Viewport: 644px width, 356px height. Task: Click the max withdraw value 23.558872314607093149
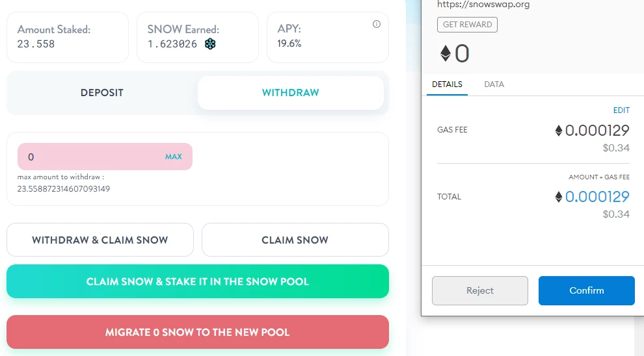pos(64,189)
